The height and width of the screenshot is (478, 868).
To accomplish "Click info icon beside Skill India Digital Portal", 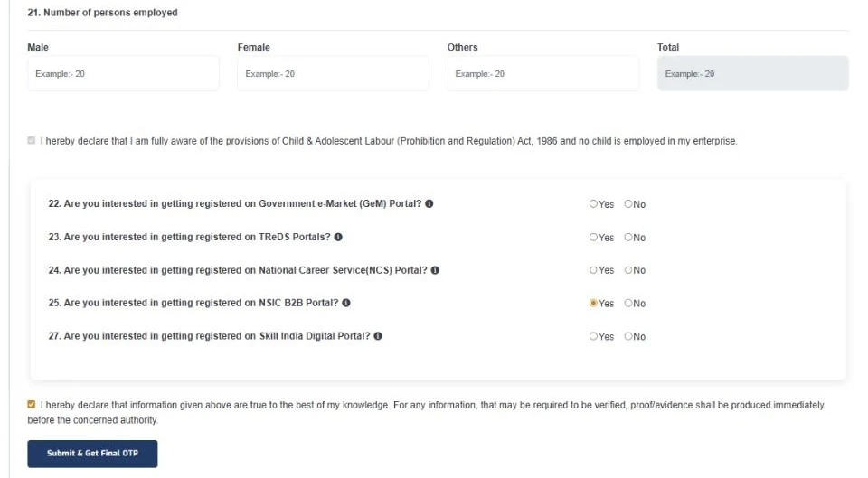I will point(378,336).
